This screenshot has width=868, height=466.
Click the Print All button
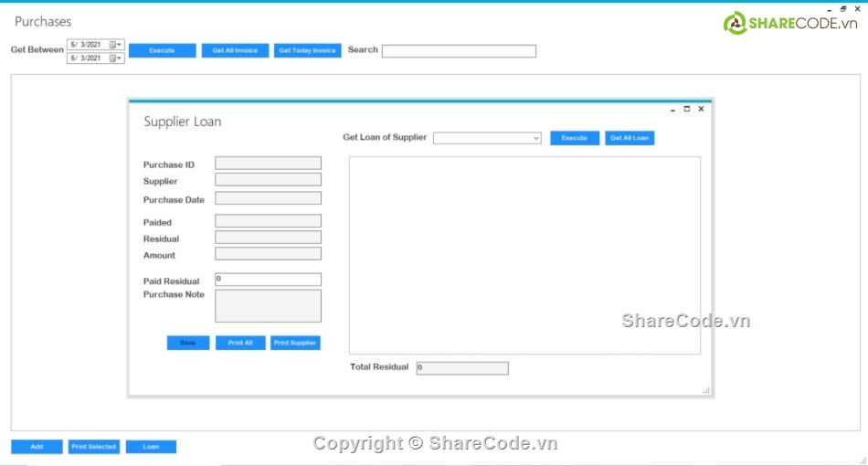(240, 343)
